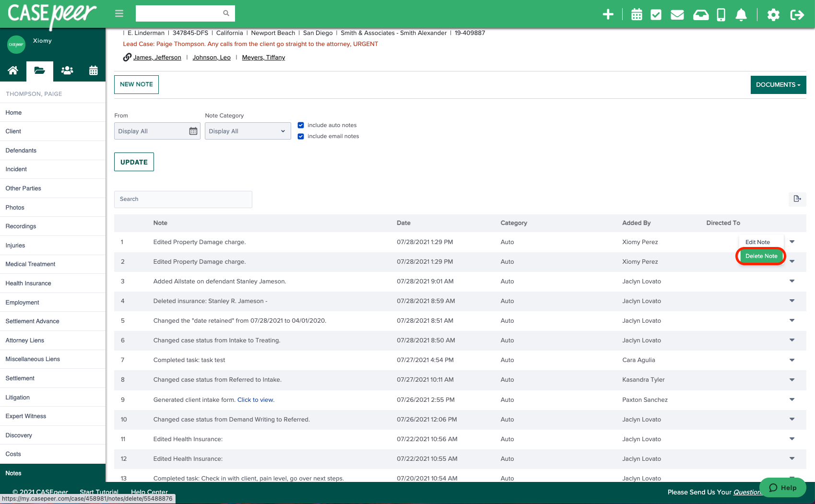This screenshot has height=504, width=815.
Task: Open the notifications bell icon
Action: pyautogui.click(x=741, y=15)
